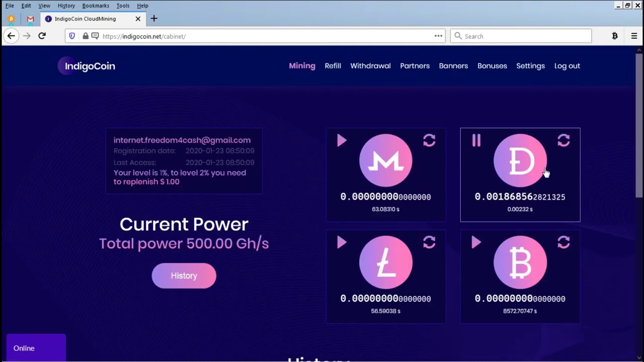The width and height of the screenshot is (644, 362).
Task: Click the Dogecoin card refresh arrows icon
Action: coord(563,140)
